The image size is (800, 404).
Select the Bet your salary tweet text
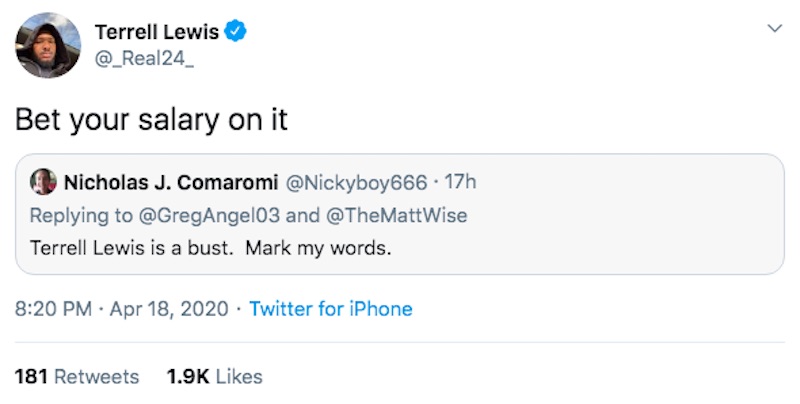point(152,120)
